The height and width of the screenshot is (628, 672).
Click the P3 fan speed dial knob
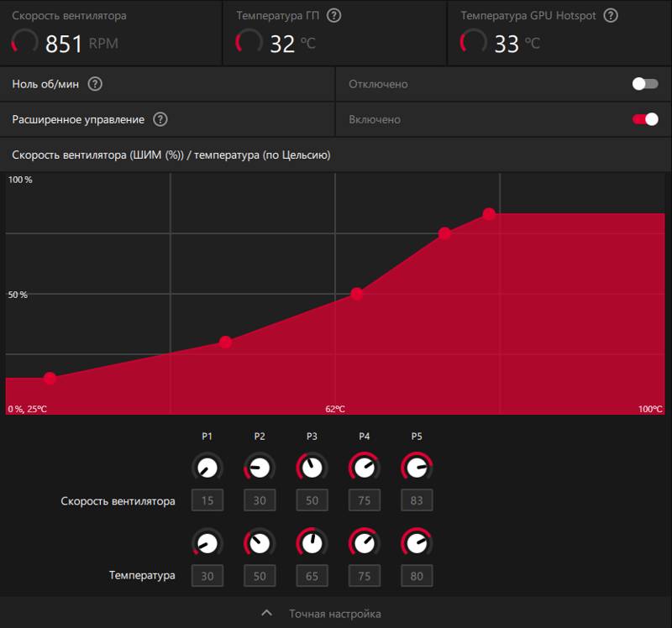(x=312, y=467)
